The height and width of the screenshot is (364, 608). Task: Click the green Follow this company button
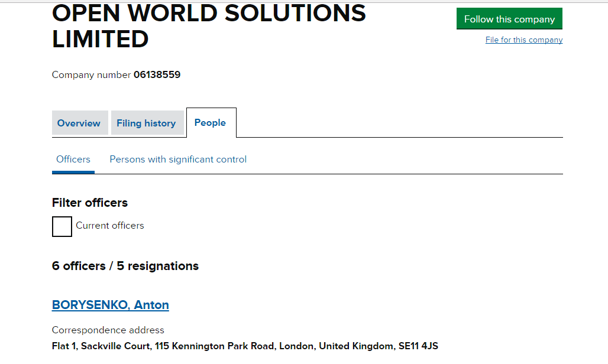pos(509,19)
